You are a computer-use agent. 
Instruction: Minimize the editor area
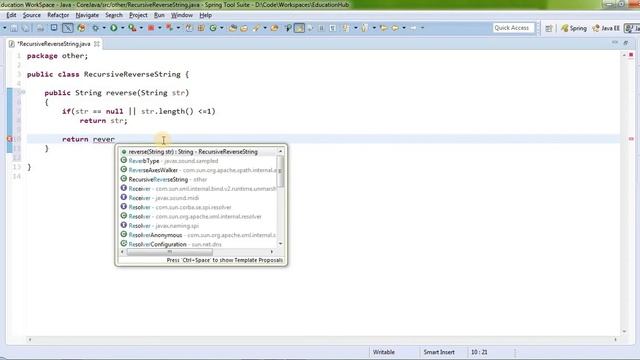[615, 42]
